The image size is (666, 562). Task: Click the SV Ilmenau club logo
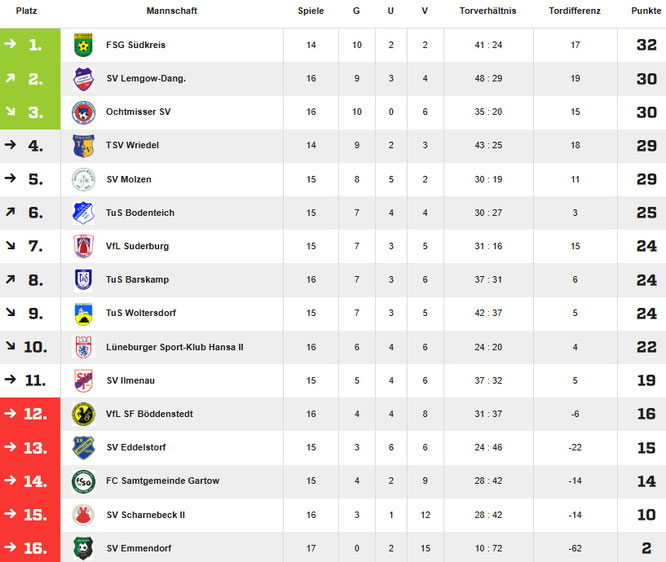point(82,380)
